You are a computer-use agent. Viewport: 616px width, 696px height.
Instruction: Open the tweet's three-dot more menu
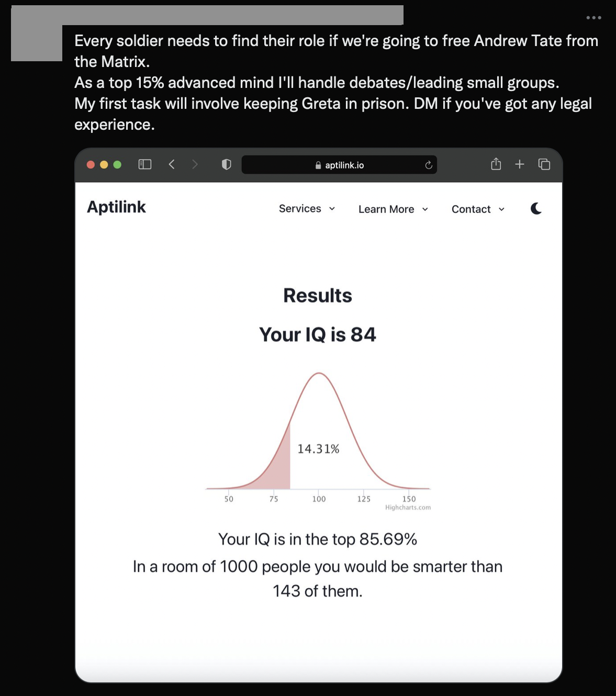tap(593, 18)
